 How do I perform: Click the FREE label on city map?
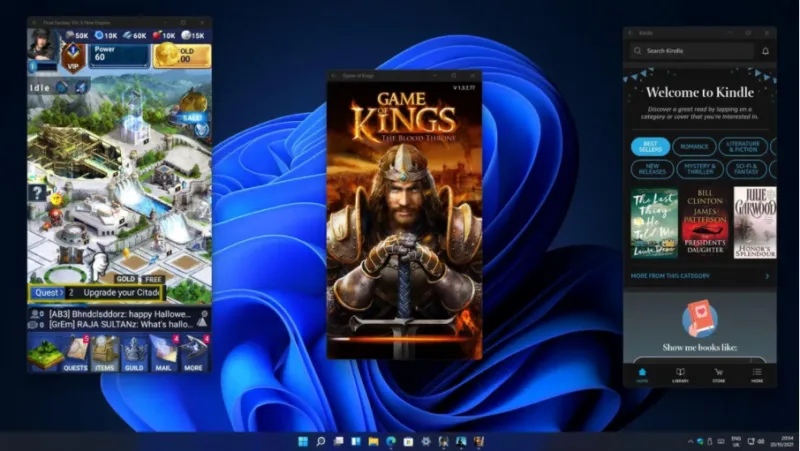pyautogui.click(x=153, y=279)
